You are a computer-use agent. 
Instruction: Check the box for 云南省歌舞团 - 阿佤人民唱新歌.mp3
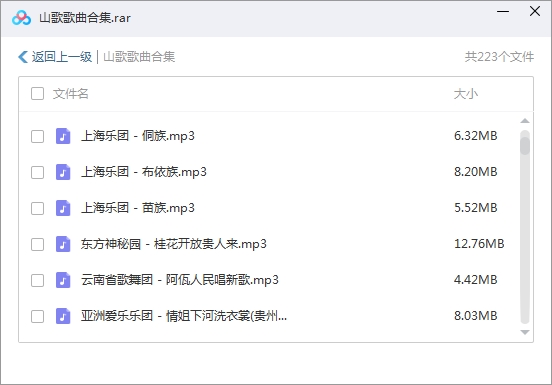click(x=37, y=280)
